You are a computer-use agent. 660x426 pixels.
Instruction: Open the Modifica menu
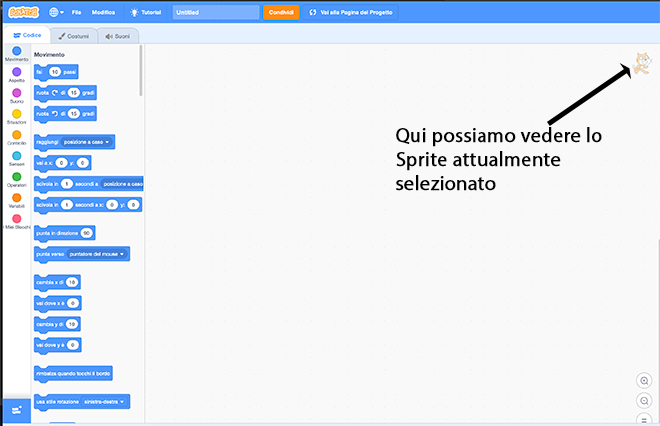pyautogui.click(x=103, y=12)
